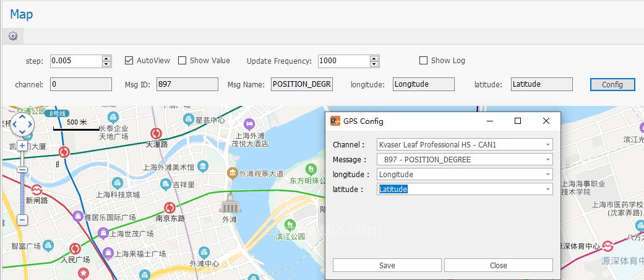Viewport: 644px width, 280px height.
Task: Click the map zoom-in plus button
Action: (22, 146)
